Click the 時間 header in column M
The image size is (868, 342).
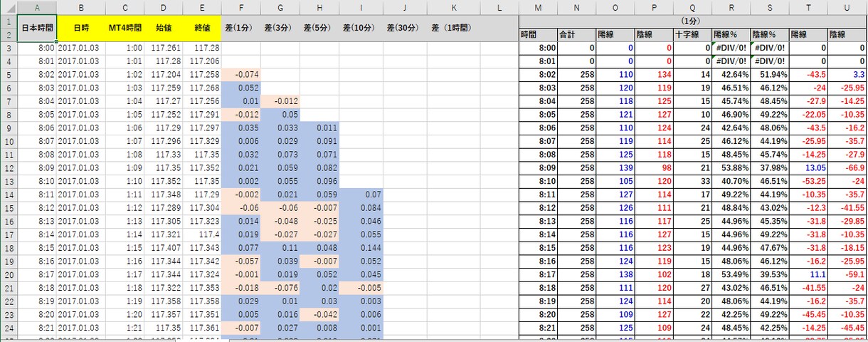point(538,34)
